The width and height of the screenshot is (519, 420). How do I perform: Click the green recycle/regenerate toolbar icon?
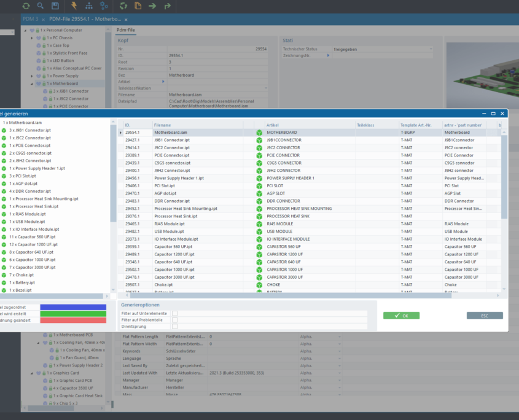(x=123, y=6)
